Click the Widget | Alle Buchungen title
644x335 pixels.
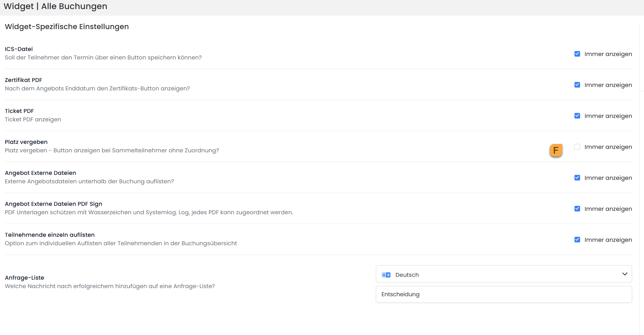(55, 7)
